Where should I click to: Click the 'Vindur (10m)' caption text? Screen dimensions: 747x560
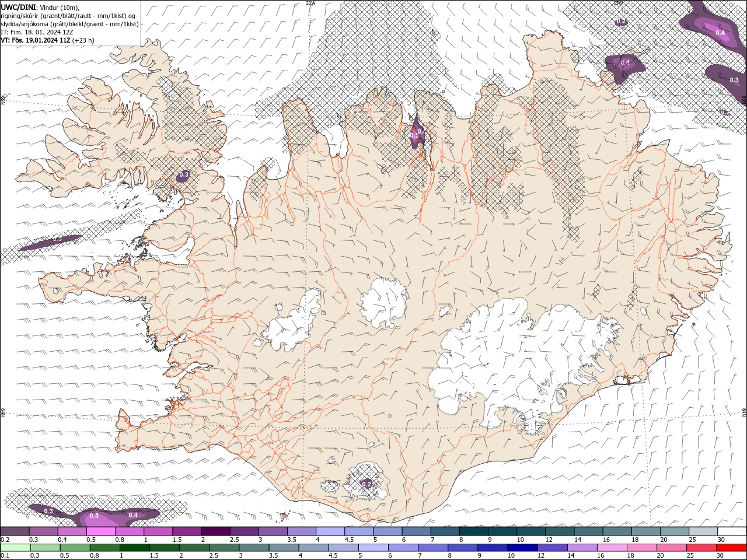59,7
